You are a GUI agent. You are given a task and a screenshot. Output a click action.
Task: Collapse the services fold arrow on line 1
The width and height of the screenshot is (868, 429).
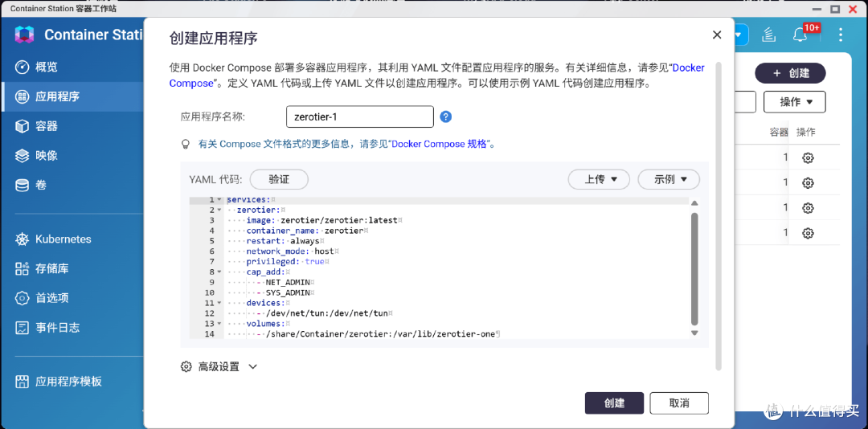219,200
